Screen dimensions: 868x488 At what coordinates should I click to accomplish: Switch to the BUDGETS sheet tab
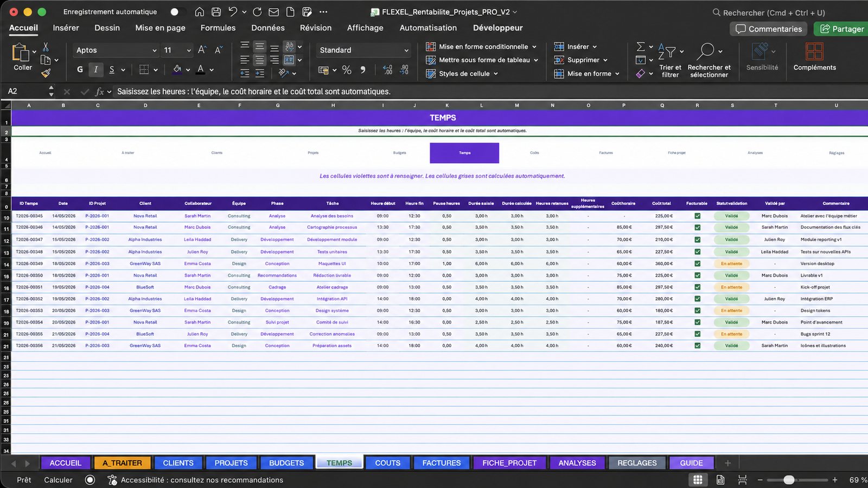pyautogui.click(x=286, y=463)
